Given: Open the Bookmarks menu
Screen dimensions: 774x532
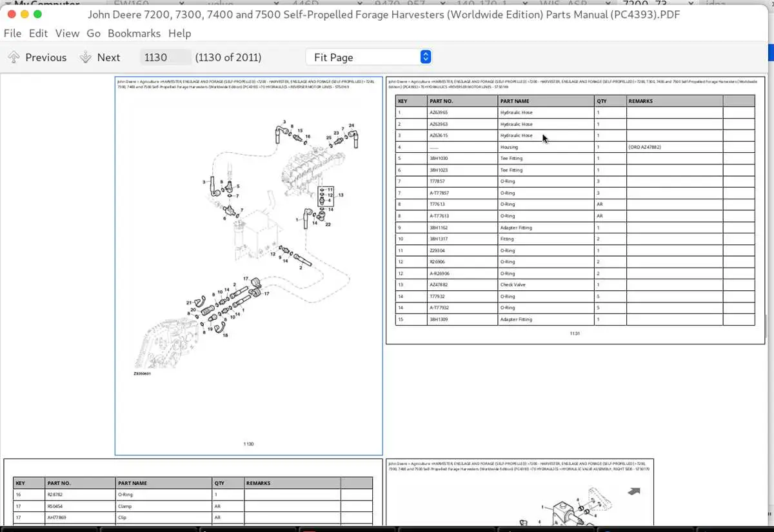Looking at the screenshot, I should (x=134, y=34).
